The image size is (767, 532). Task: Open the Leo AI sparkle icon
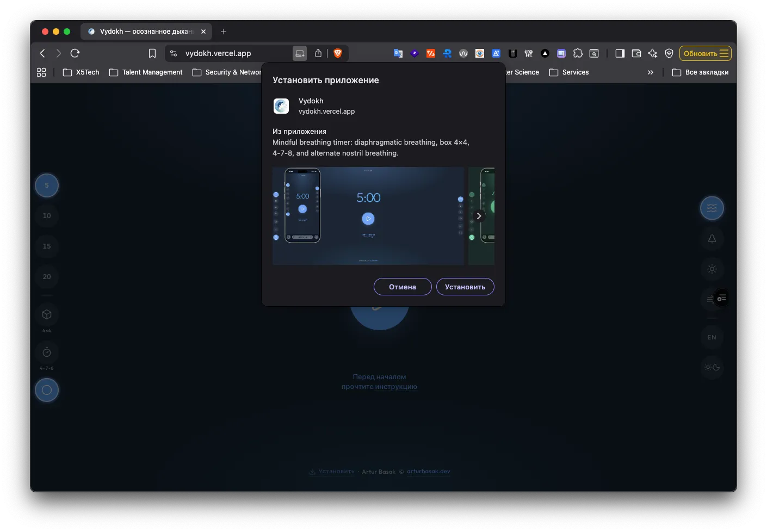pyautogui.click(x=653, y=53)
